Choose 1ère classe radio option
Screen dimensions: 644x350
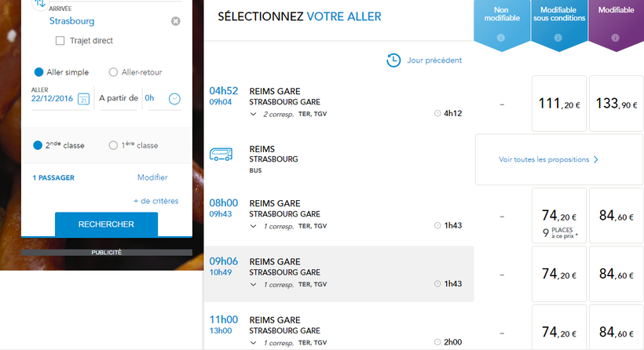(x=113, y=145)
